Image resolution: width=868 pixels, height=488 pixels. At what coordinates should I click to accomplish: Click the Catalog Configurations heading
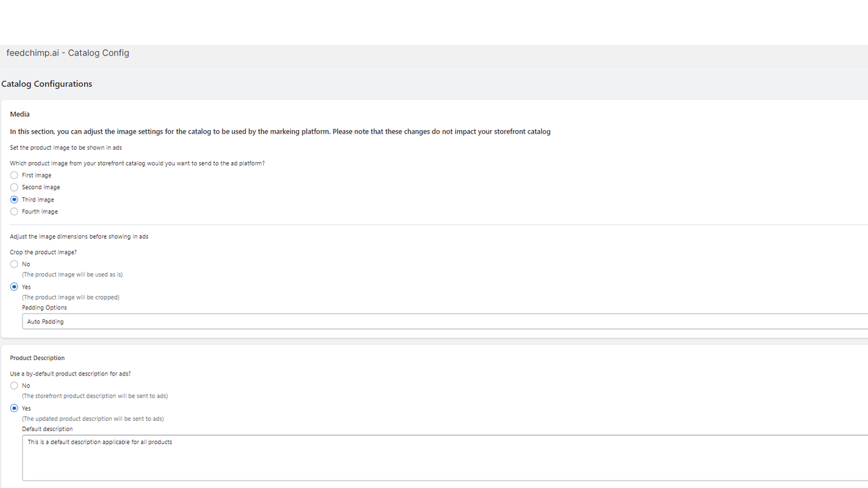(47, 84)
